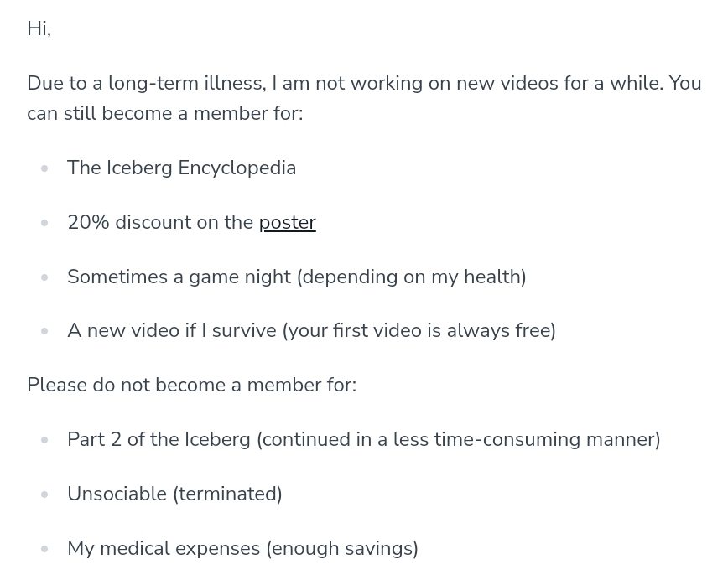
Task: Click the "20% discount on the" text
Action: pyautogui.click(x=159, y=222)
